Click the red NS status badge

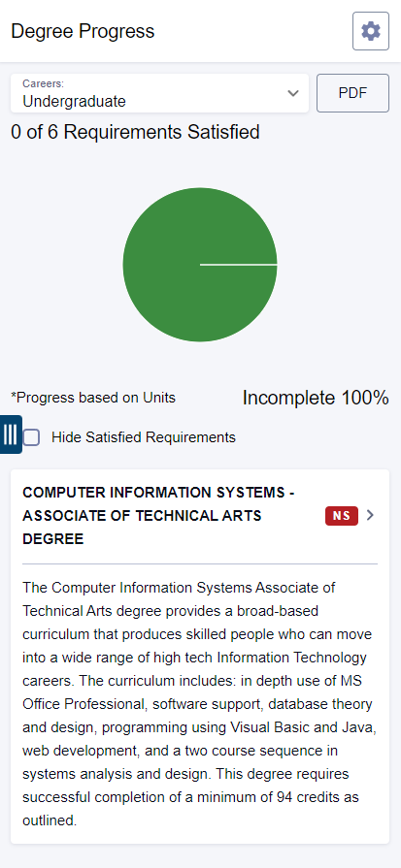(342, 515)
